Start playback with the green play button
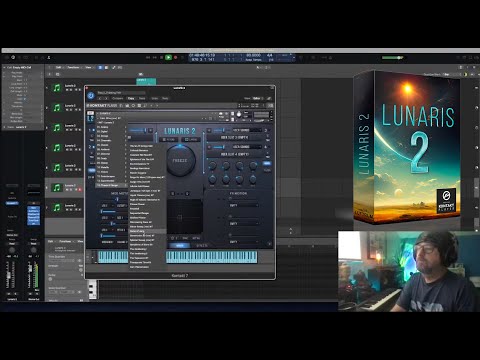 (x=168, y=57)
